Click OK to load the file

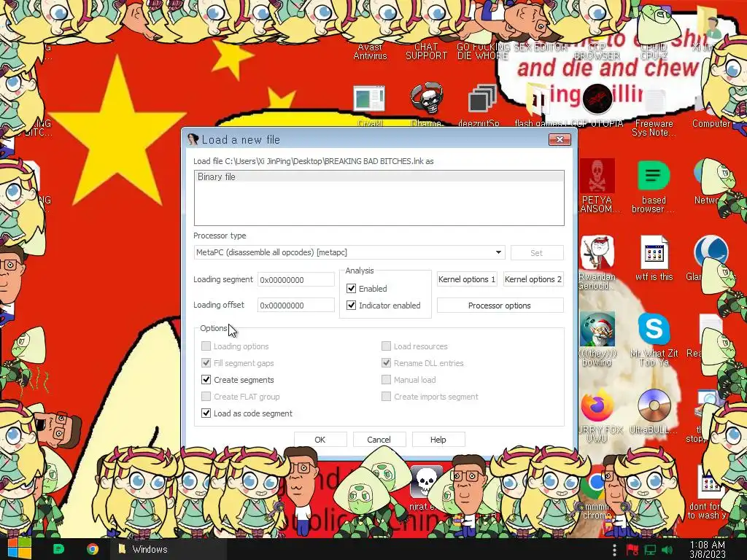(320, 440)
